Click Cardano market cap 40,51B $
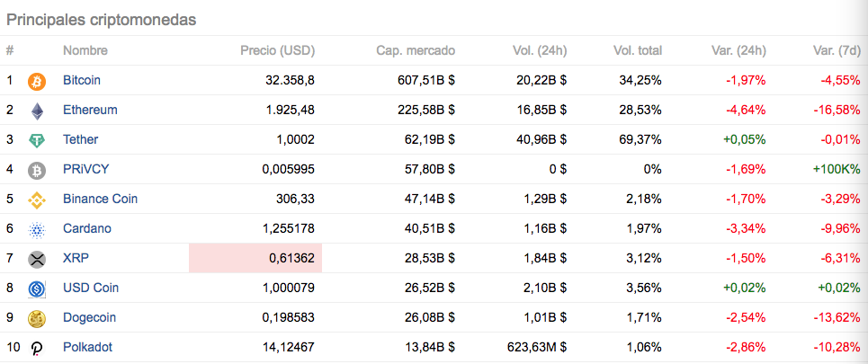This screenshot has width=868, height=364. (x=430, y=228)
